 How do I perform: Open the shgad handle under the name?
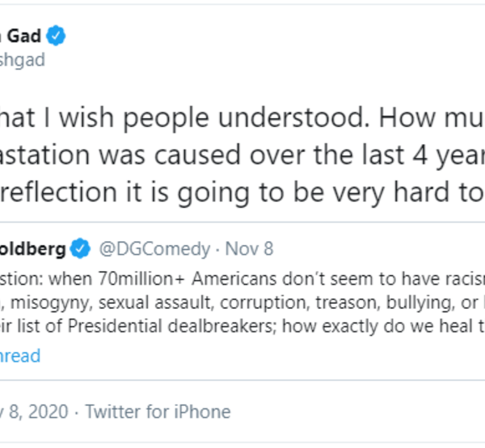pos(23,60)
